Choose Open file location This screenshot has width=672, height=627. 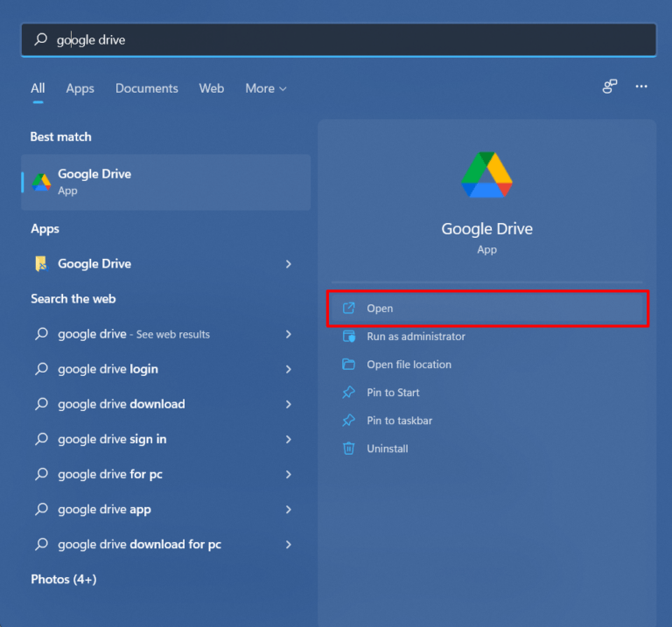487,365
